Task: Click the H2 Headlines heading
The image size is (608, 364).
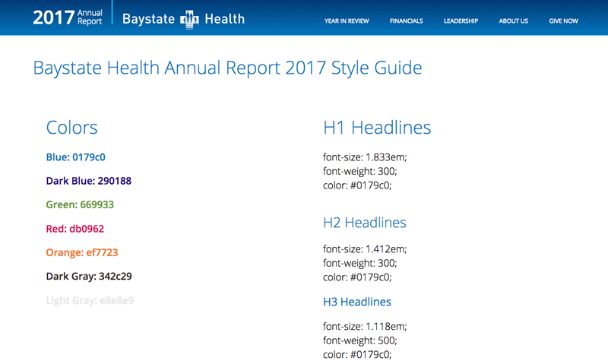Action: 365,223
